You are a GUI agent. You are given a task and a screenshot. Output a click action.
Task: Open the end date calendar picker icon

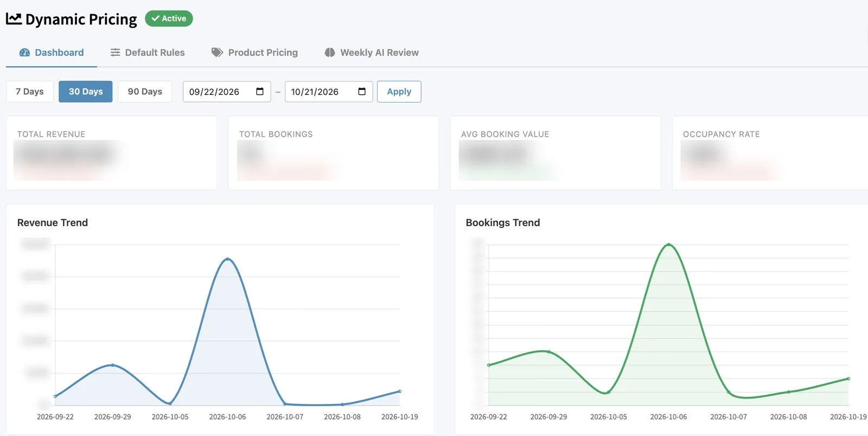[x=362, y=91]
